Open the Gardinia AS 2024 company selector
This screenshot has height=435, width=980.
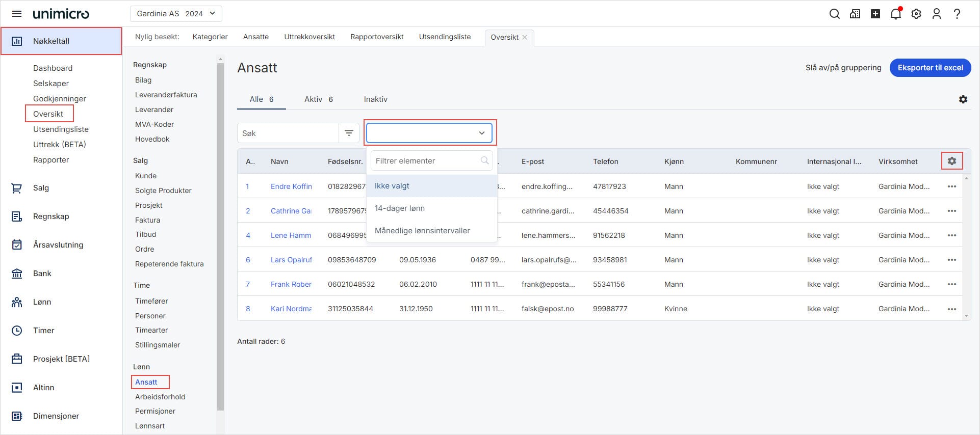(x=176, y=14)
